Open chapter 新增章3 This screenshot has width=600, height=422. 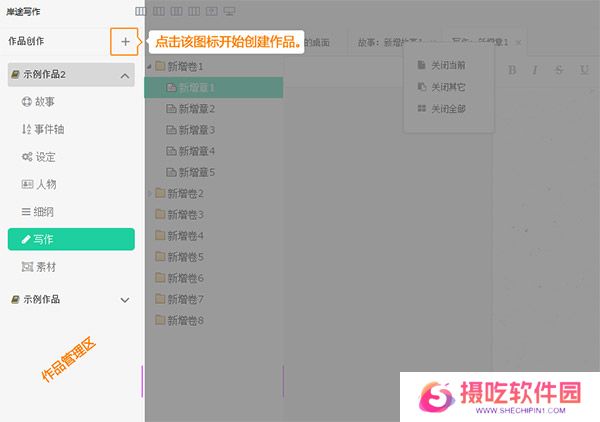pyautogui.click(x=190, y=130)
